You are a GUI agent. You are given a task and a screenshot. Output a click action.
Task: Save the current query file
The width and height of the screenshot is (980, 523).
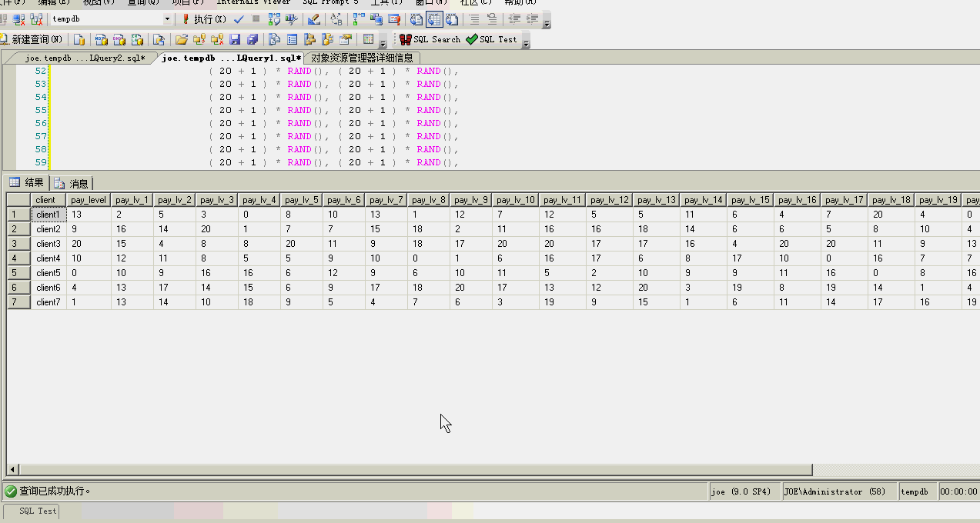235,39
